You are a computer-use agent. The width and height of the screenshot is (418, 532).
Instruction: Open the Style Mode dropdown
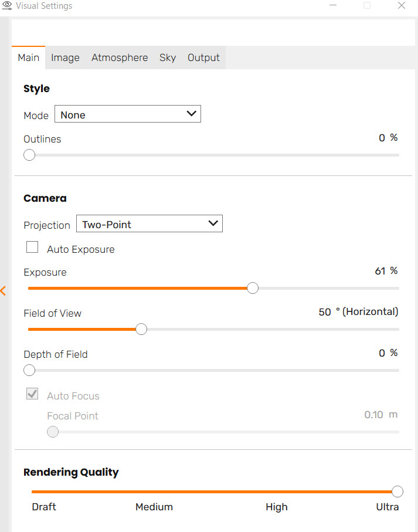pos(128,114)
